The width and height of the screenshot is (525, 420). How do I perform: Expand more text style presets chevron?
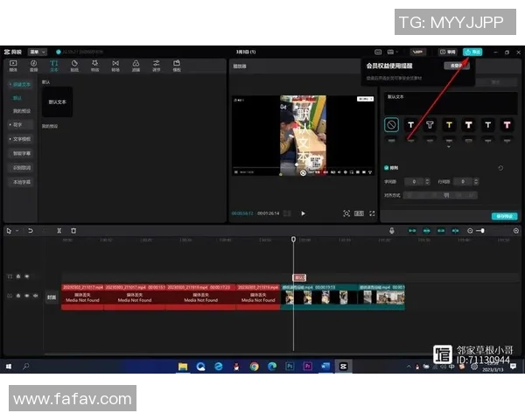449,147
